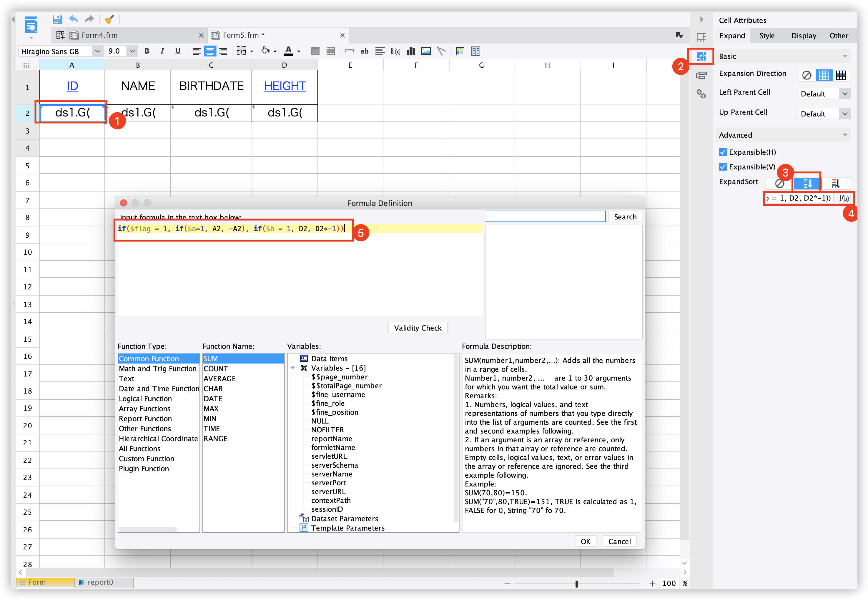
Task: Switch to the Other tab
Action: point(839,36)
